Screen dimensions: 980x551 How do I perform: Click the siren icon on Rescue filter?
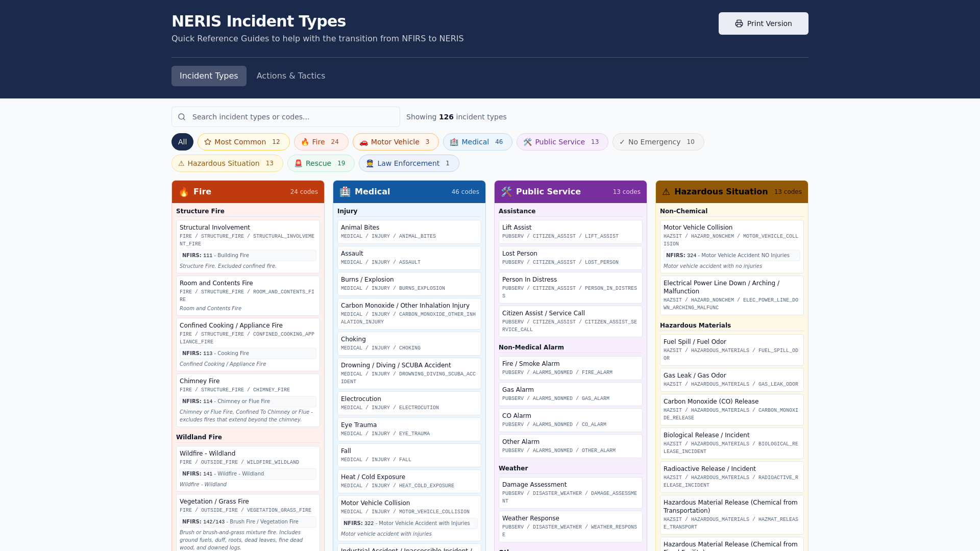(299, 163)
